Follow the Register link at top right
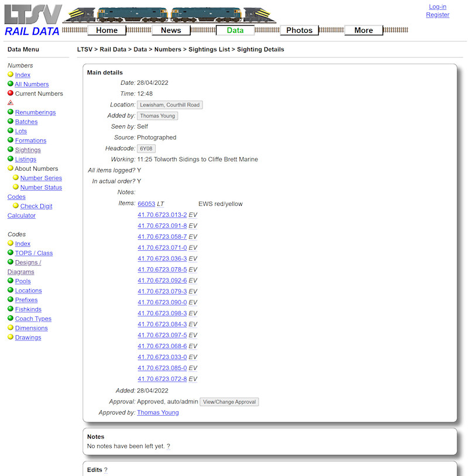The image size is (468, 476). [x=438, y=14]
